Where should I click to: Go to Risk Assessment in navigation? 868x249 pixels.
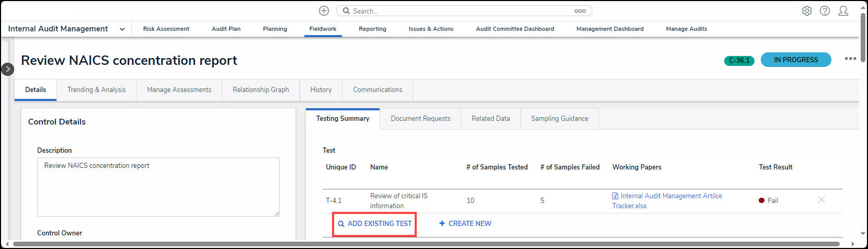166,29
